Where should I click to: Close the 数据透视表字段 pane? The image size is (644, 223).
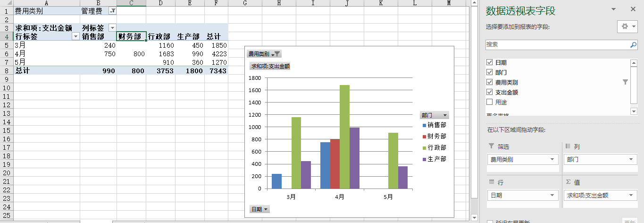633,9
